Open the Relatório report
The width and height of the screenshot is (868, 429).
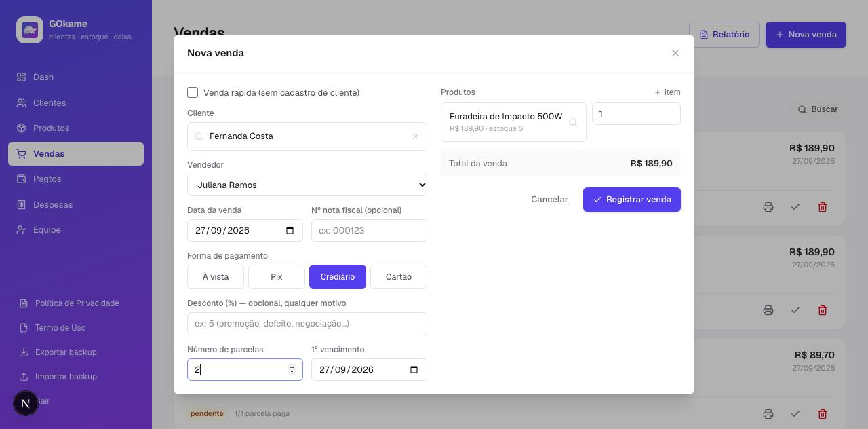[x=724, y=35]
